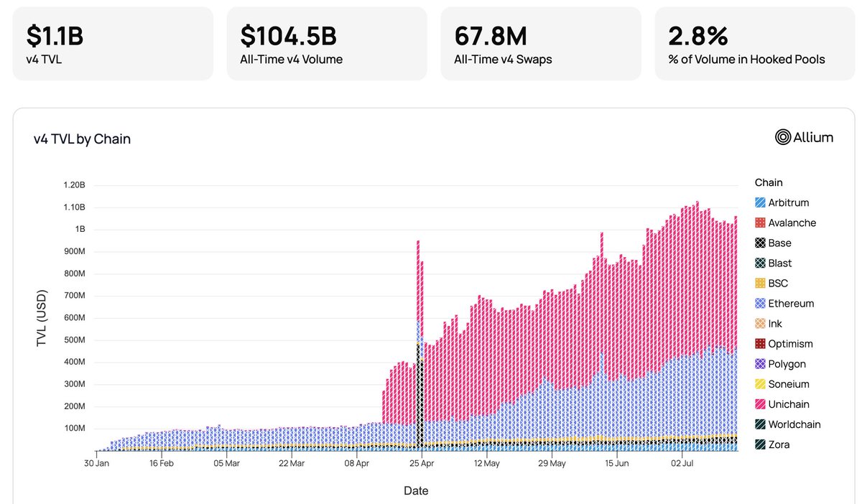Select the Avalanche legend label
Screen dimensions: 862x504
tap(792, 223)
